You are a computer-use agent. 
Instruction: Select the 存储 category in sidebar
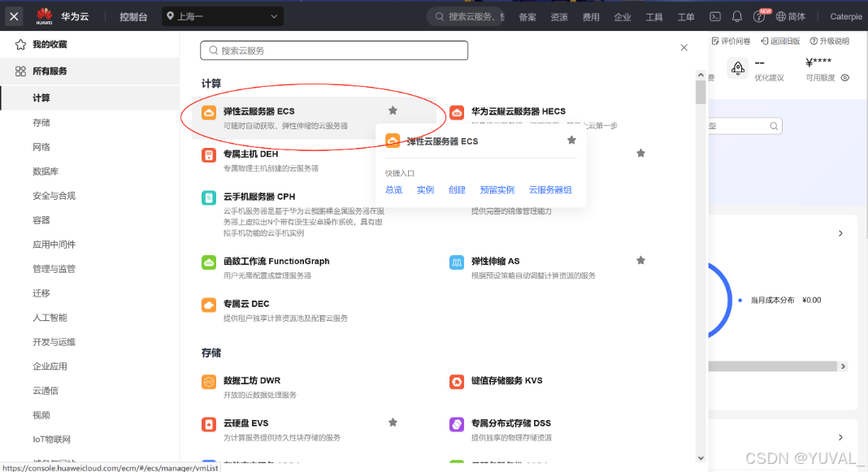[41, 123]
